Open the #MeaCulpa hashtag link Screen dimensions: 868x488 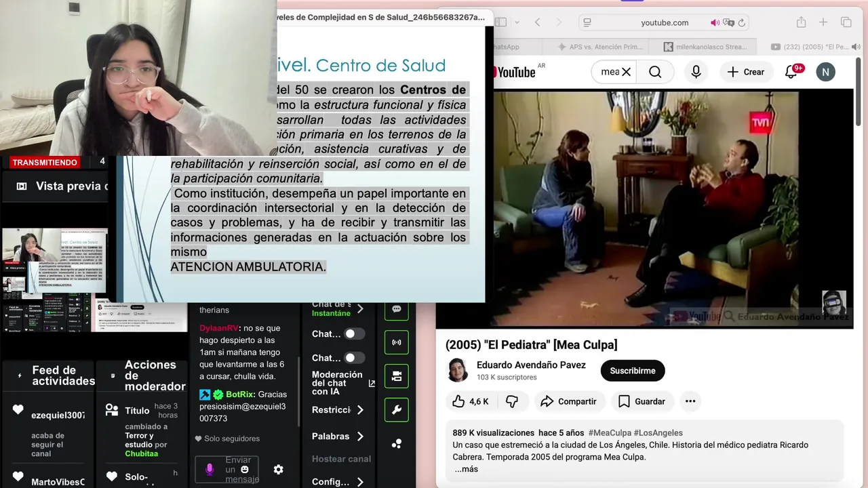coord(610,432)
